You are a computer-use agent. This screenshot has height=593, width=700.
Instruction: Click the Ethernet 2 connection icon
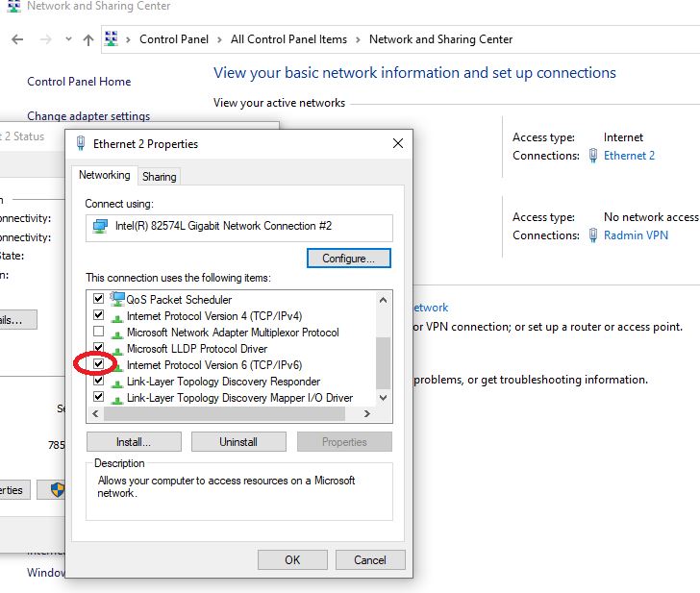(593, 156)
